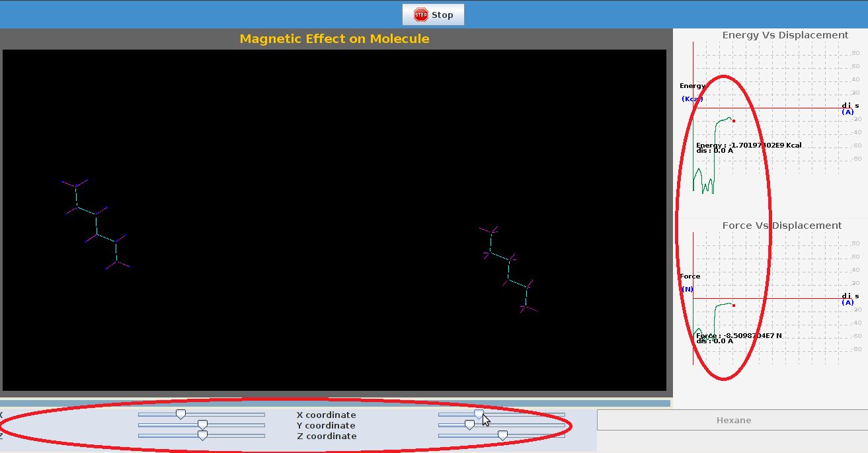Click the red stop sign icon
868x453 pixels.
coord(421,15)
